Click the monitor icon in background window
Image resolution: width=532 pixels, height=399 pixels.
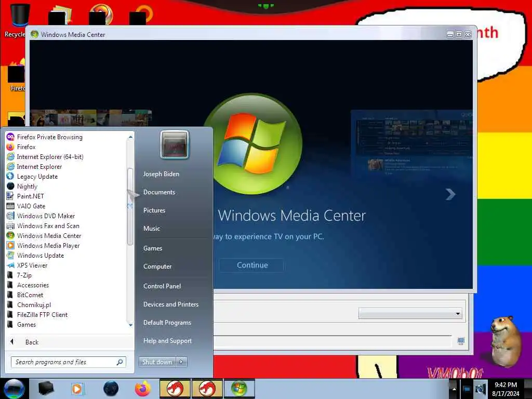click(461, 341)
